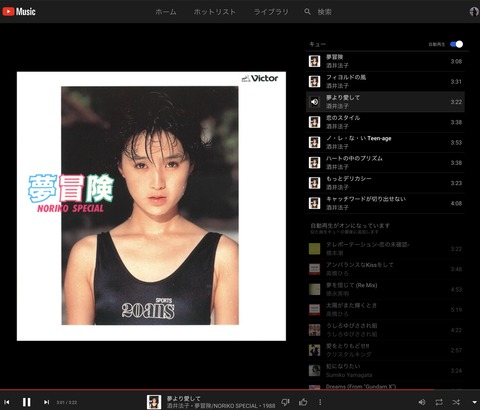The height and width of the screenshot is (410, 480).
Task: Play suggested track with (Re Mix) title
Action: (x=385, y=289)
